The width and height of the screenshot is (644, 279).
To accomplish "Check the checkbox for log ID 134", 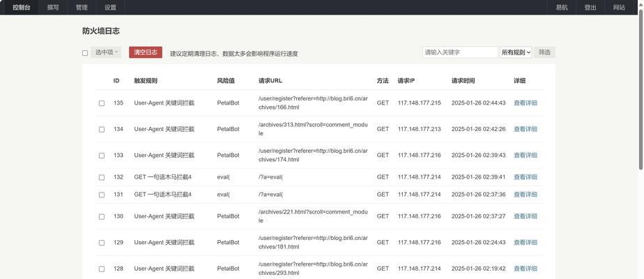I will [102, 130].
